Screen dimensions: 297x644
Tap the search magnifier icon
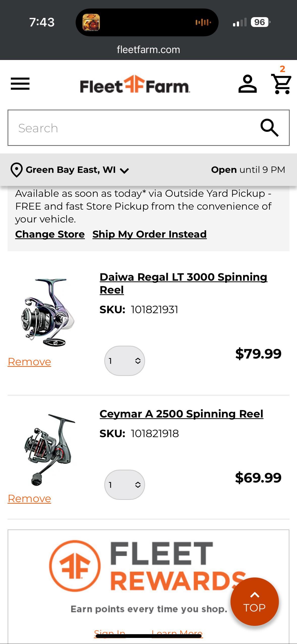(x=269, y=128)
